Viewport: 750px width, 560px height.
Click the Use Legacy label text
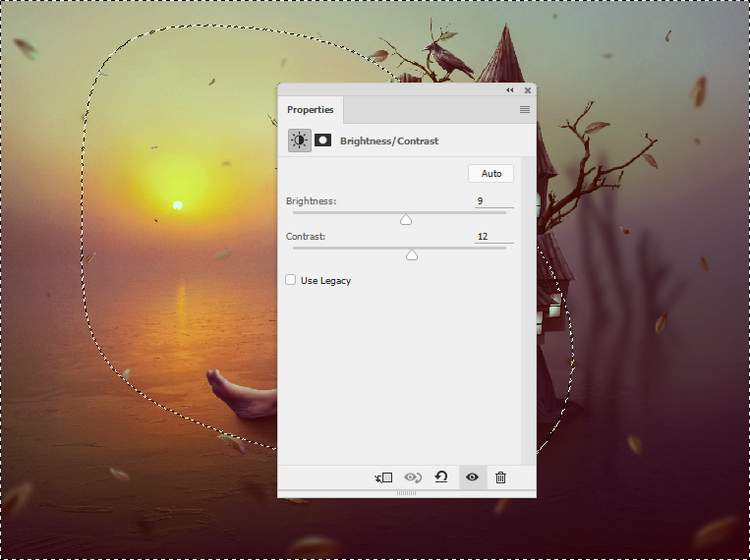coord(326,281)
